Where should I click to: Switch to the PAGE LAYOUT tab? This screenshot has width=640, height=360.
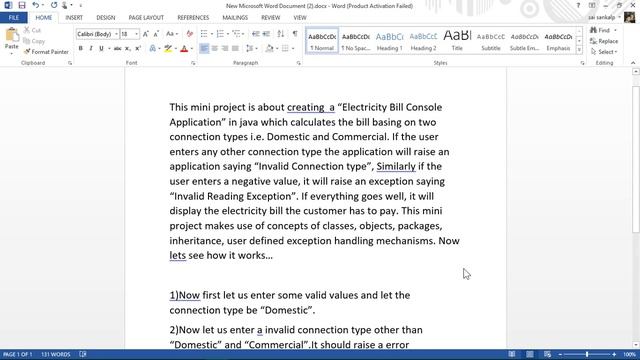[x=146, y=18]
